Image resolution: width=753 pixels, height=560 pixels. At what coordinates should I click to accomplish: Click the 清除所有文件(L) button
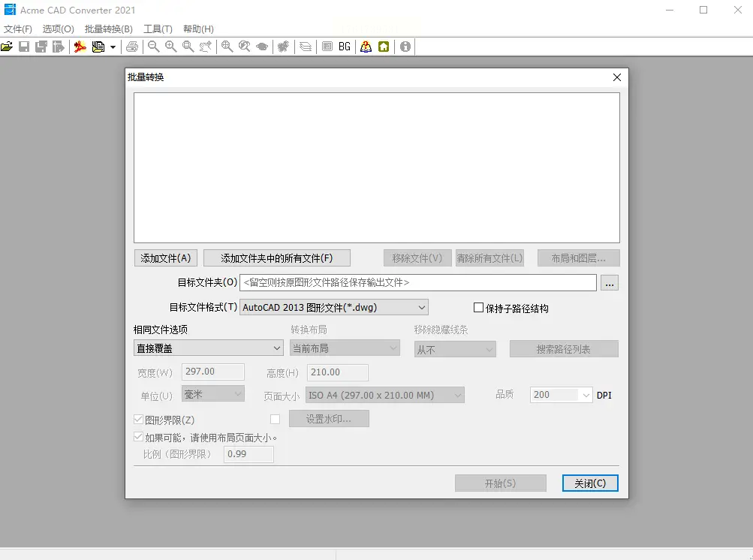[489, 258]
